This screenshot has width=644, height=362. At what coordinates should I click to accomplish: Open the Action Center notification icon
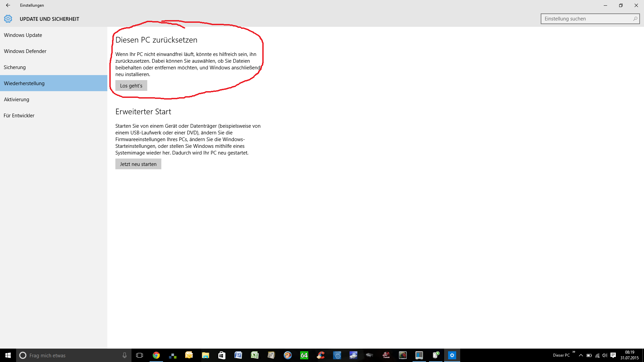(x=613, y=355)
